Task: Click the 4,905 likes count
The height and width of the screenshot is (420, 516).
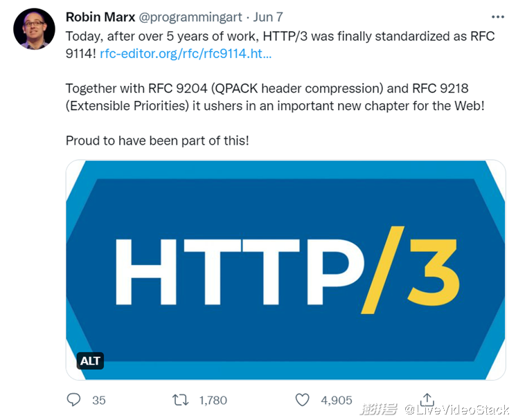Action: click(336, 400)
